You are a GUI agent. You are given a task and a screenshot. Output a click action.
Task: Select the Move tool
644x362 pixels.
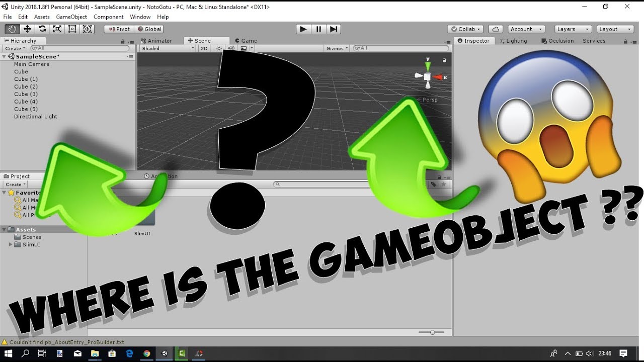point(27,29)
